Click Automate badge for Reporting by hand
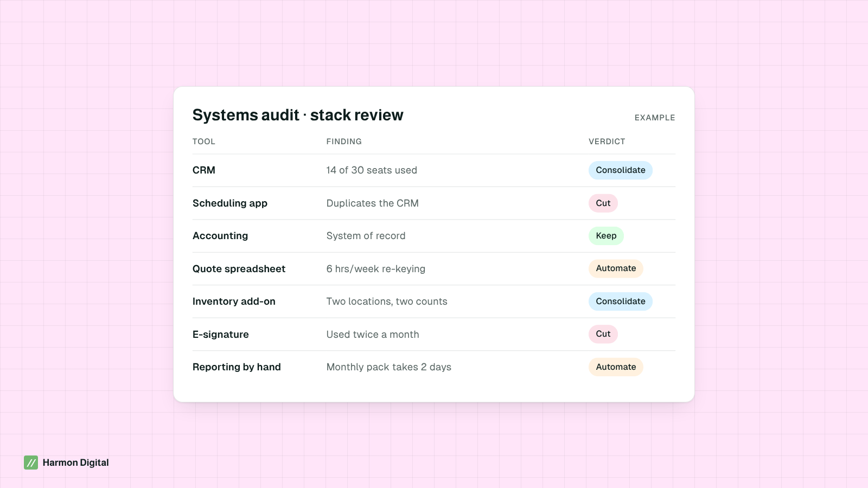The image size is (868, 488). coord(616,367)
